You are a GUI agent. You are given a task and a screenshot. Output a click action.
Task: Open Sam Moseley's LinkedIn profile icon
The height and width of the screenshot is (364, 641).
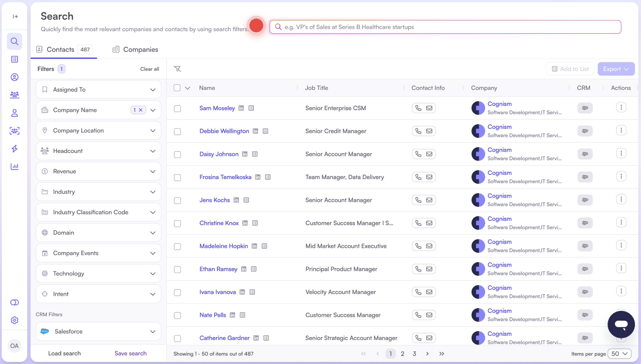pos(241,108)
